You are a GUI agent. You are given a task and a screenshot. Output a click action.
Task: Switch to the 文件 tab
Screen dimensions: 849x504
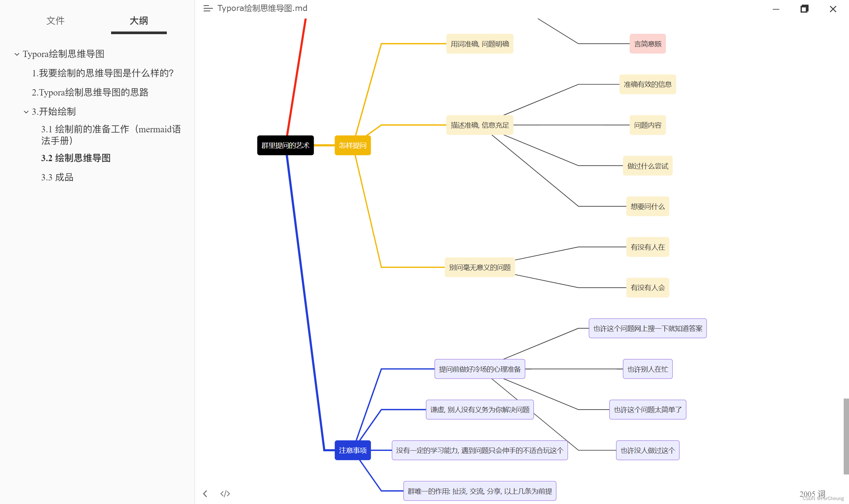click(x=55, y=21)
